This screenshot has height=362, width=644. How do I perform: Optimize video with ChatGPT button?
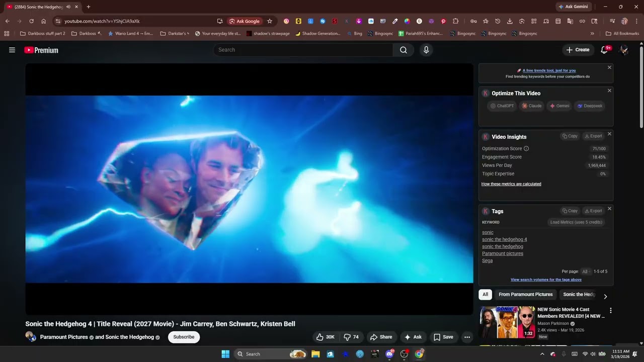502,106
